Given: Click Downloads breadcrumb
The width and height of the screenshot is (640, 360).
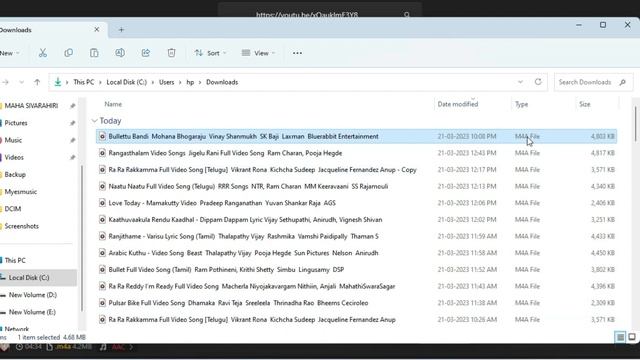Looking at the screenshot, I should click(222, 82).
